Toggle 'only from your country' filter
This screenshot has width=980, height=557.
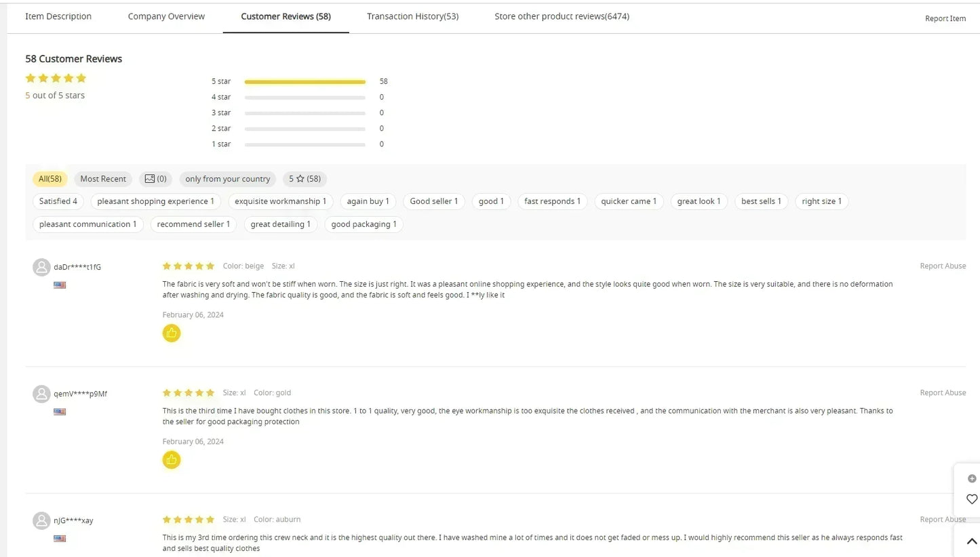227,179
